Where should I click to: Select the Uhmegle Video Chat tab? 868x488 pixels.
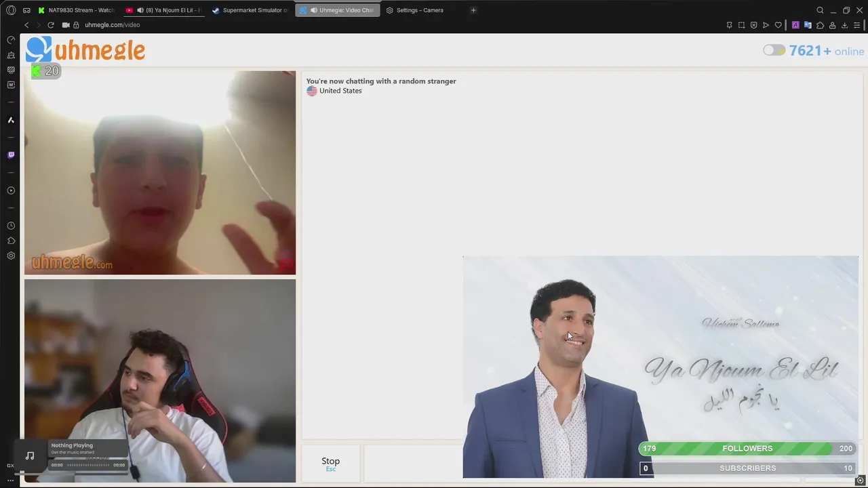pos(338,10)
